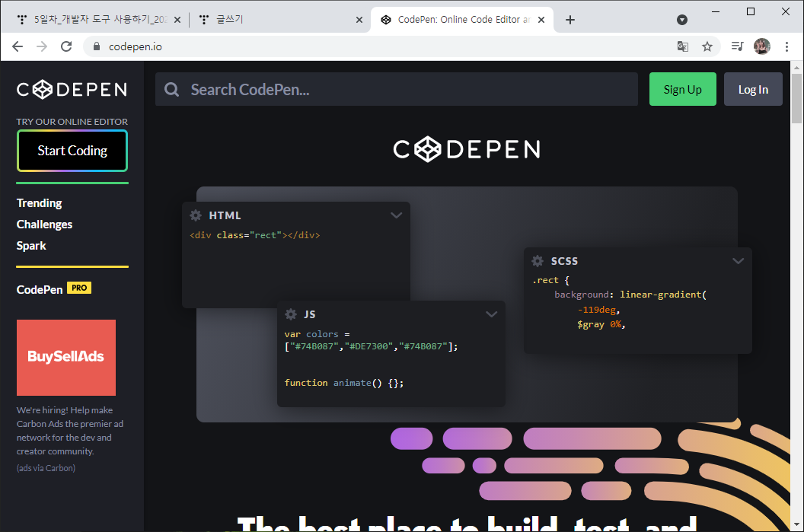Click the BuySellAds ad thumbnail

[x=66, y=358]
